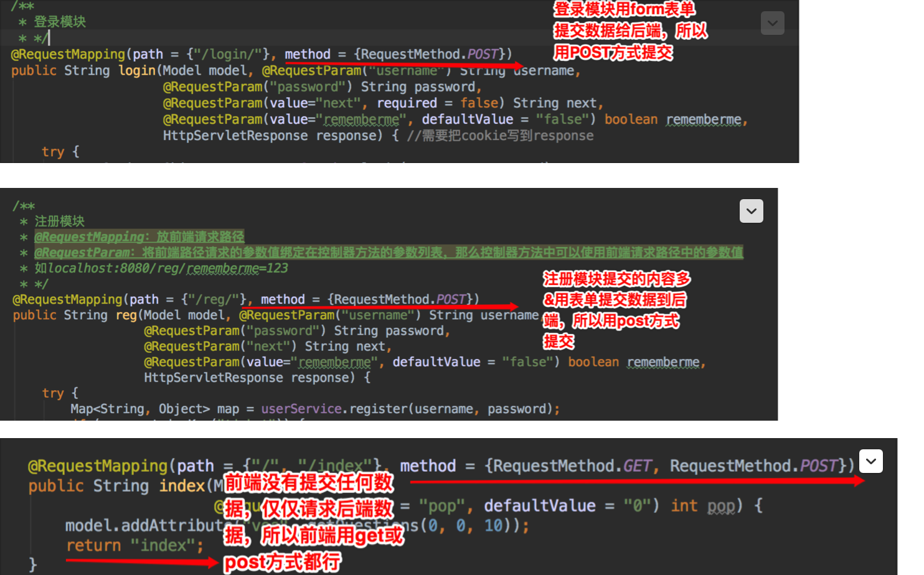Place cursor on the "reg" method name
Image resolution: width=924 pixels, height=575 pixels.
click(126, 315)
